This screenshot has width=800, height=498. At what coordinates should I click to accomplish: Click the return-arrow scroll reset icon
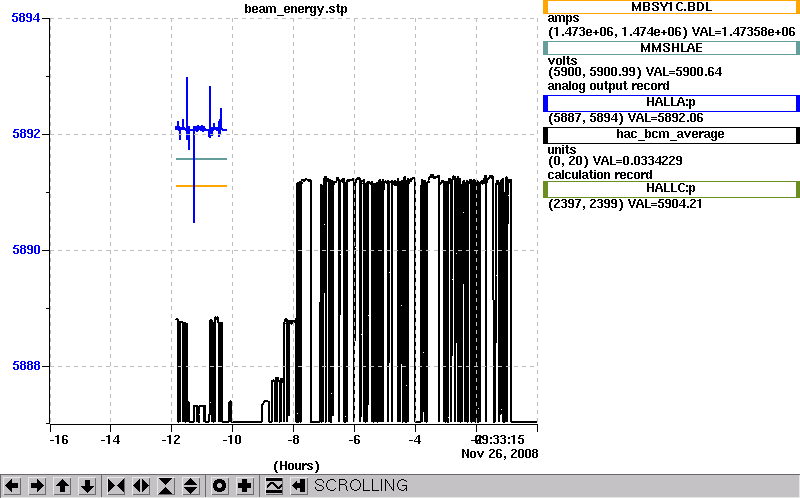299,486
